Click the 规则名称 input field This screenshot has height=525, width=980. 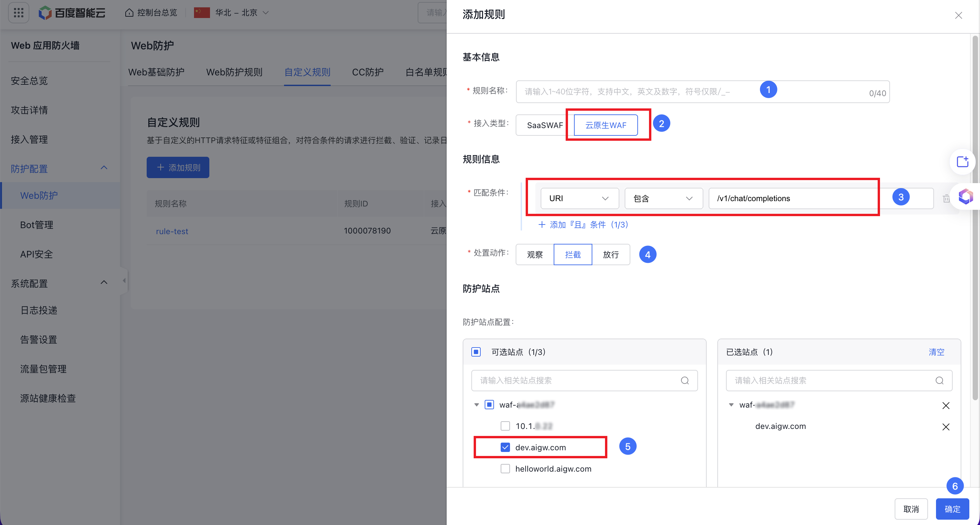point(639,91)
